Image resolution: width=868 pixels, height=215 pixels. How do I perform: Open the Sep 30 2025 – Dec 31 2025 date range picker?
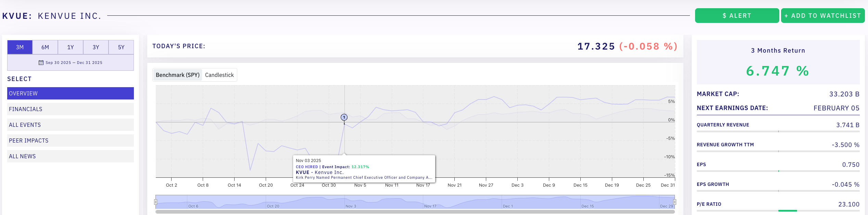[x=71, y=63]
